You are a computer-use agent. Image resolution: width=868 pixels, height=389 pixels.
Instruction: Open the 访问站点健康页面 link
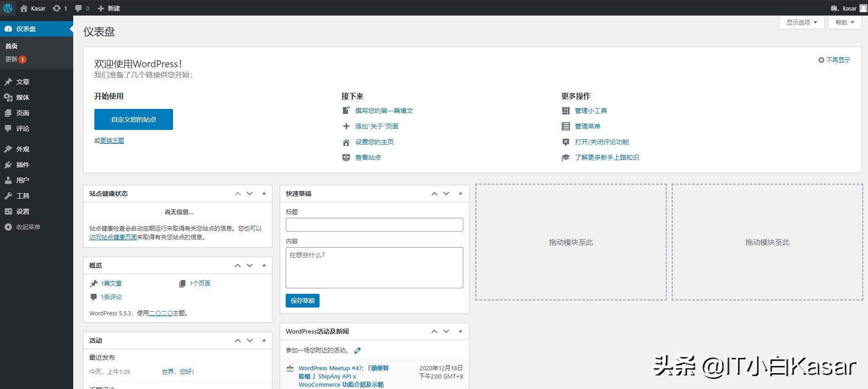113,237
